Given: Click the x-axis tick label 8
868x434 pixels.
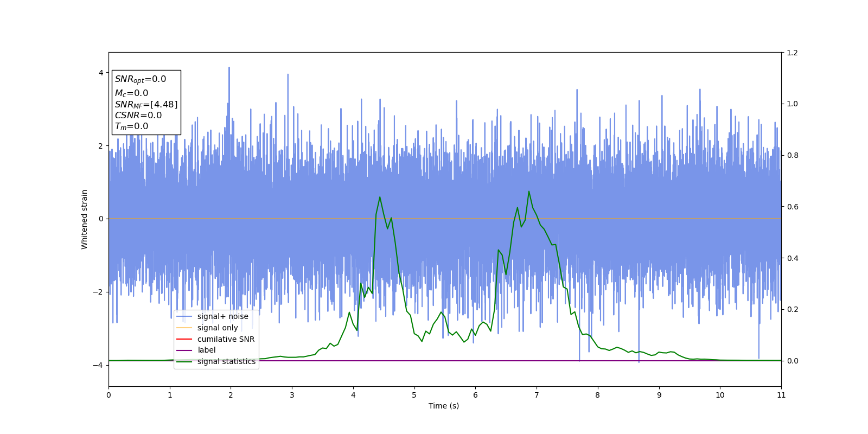Looking at the screenshot, I should point(598,395).
